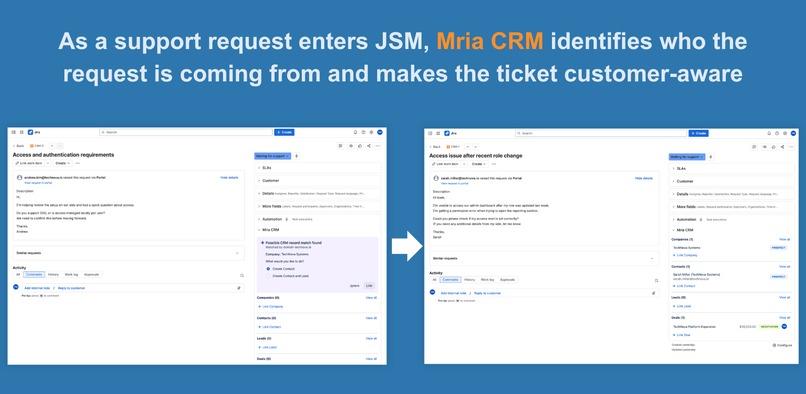Screen dimensions: 806x394
Task: Open settings gear in authentication requirements ticket
Action: [371, 132]
